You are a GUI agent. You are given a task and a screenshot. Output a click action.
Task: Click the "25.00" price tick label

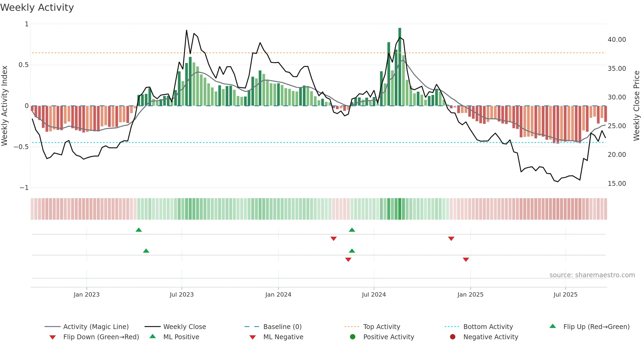(x=617, y=126)
